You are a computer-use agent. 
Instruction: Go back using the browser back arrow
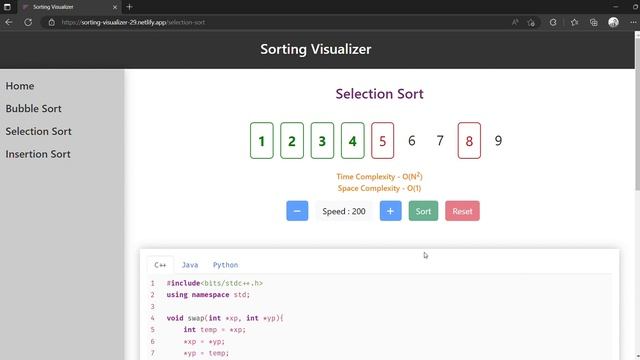9,22
